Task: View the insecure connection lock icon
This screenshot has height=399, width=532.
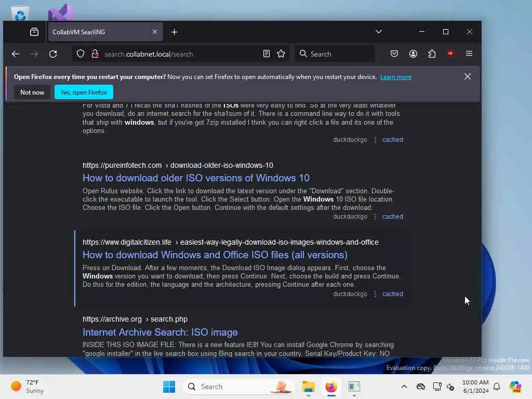Action: click(x=95, y=54)
